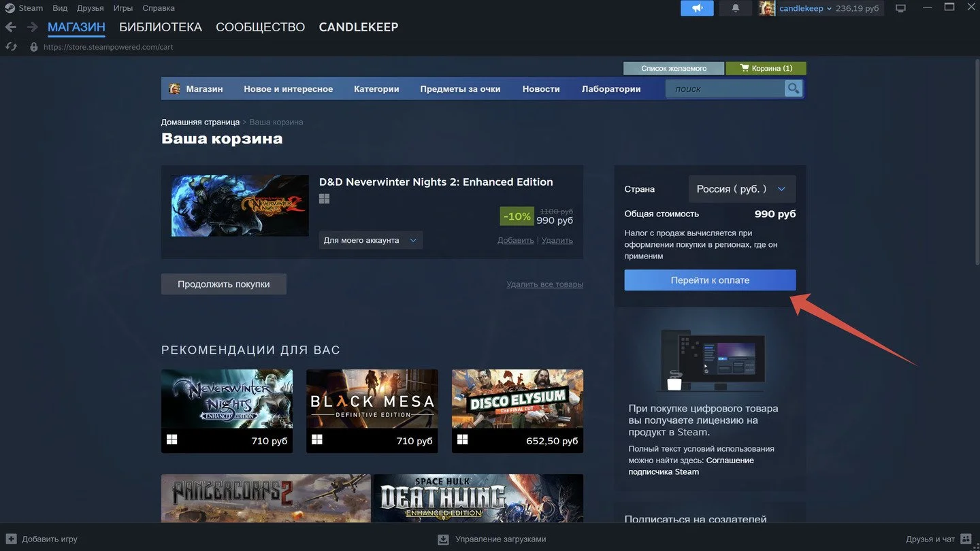Image resolution: width=980 pixels, height=551 pixels.
Task: Open the Лаборатории menu item
Action: click(x=611, y=88)
